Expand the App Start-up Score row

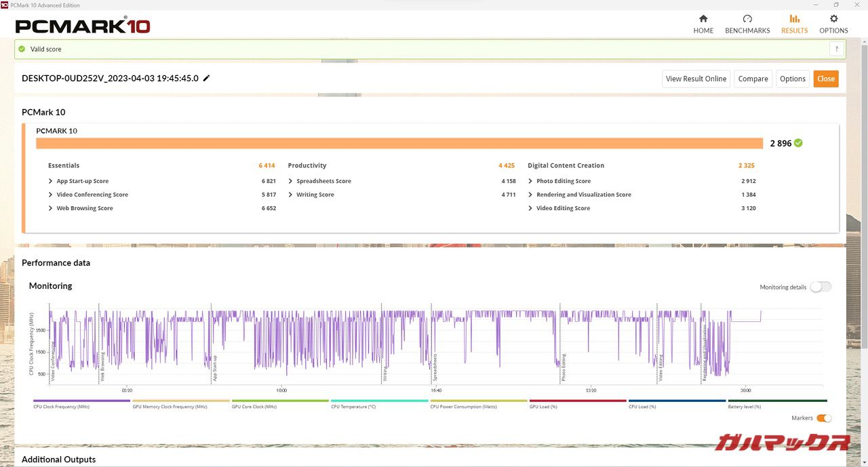(51, 181)
